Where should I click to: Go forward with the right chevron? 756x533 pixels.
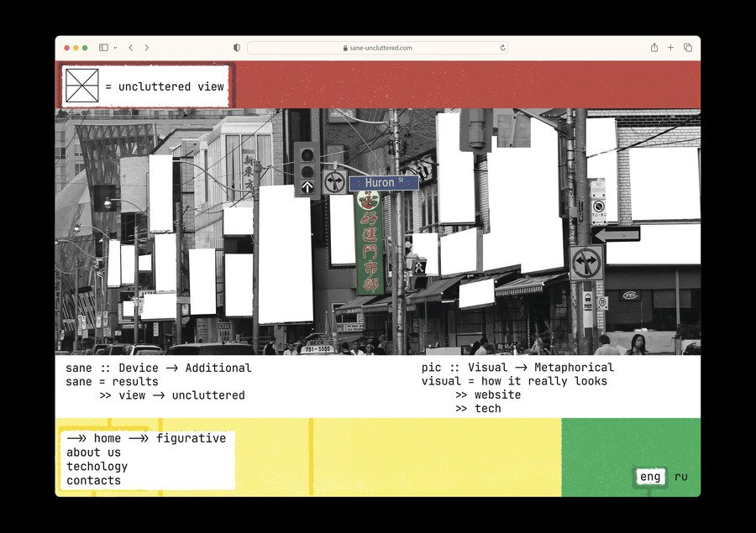point(146,48)
